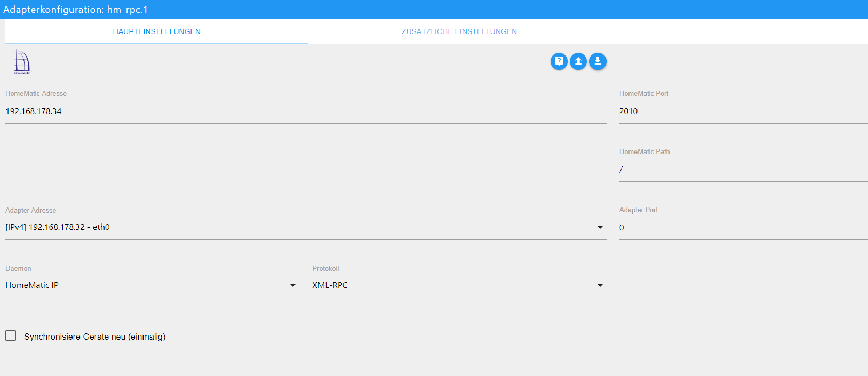Switch to Haupteinstellungen tab
Viewport: 868px width, 376px height.
(x=156, y=31)
